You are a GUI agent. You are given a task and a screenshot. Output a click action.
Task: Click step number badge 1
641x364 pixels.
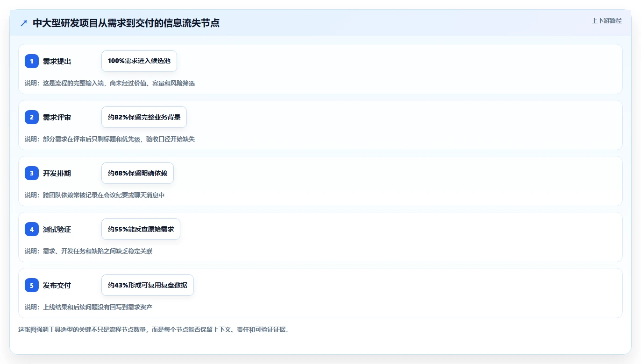coord(32,61)
